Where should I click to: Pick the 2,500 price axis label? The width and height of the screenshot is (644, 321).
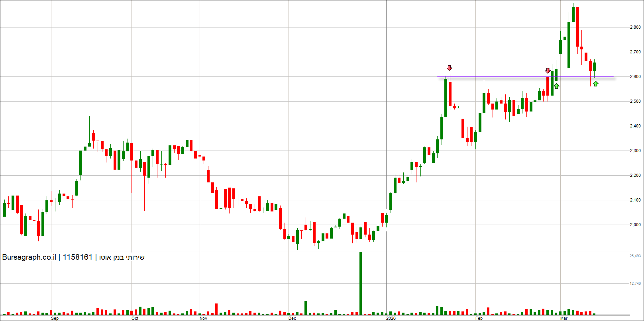[x=635, y=101]
